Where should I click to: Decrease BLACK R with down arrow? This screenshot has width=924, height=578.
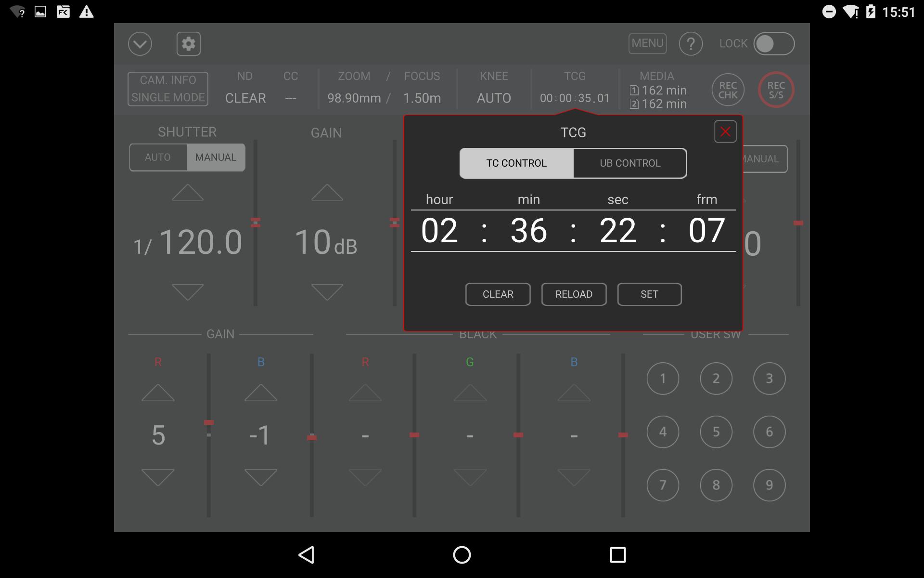click(x=365, y=477)
